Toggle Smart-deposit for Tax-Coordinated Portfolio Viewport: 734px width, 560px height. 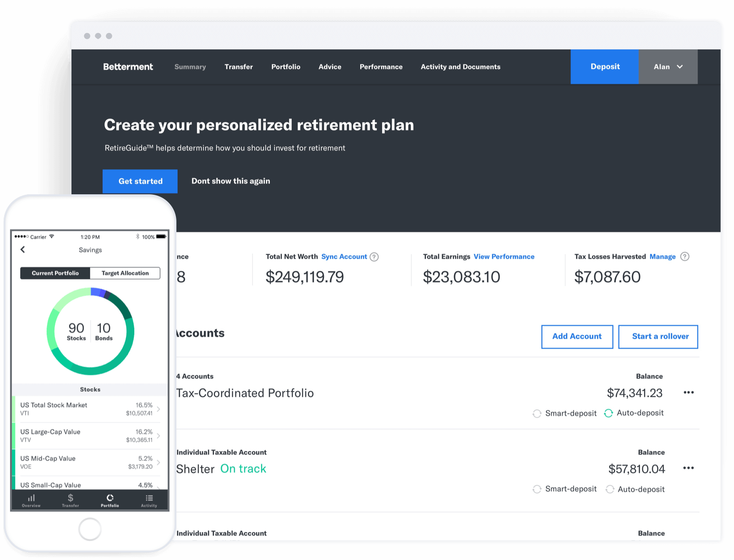point(537,414)
